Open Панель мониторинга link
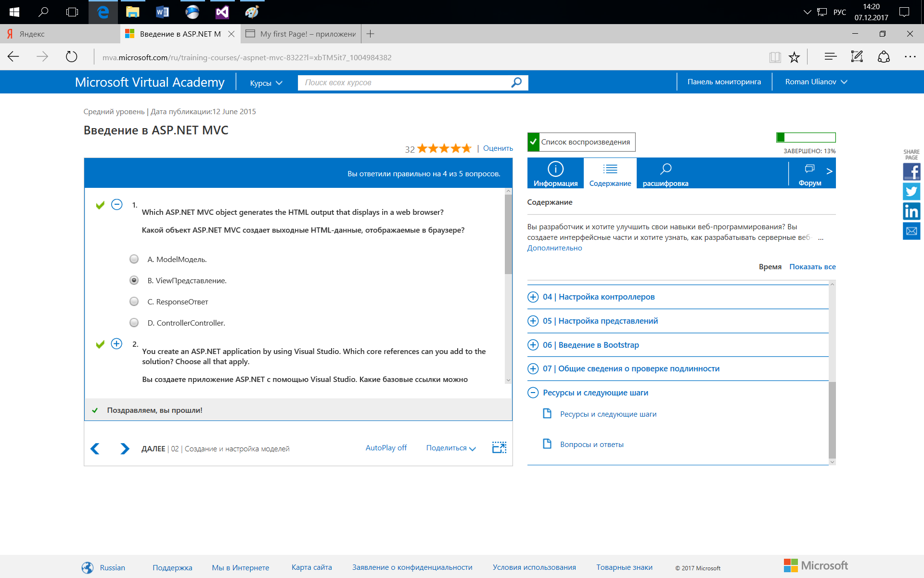Image resolution: width=924 pixels, height=578 pixels. tap(724, 82)
